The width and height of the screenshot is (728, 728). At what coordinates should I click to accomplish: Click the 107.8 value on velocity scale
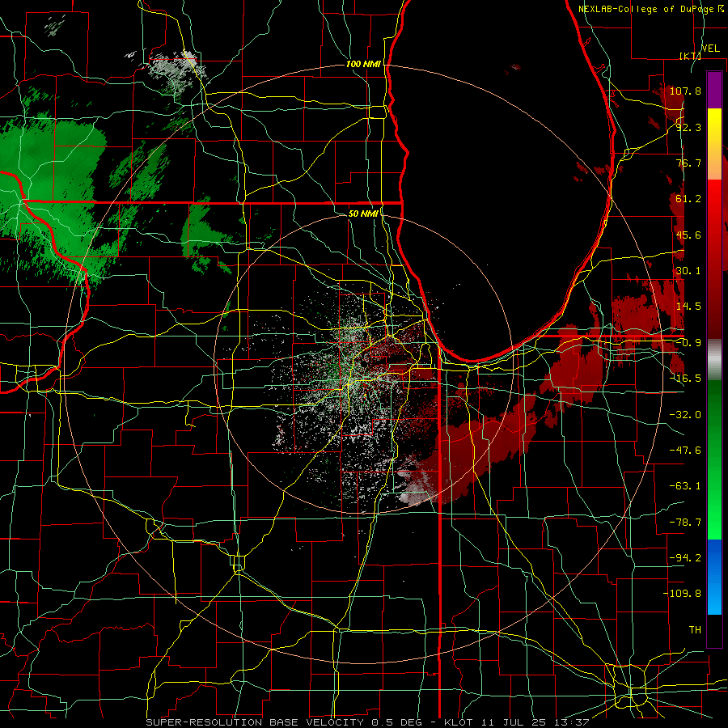click(x=685, y=91)
